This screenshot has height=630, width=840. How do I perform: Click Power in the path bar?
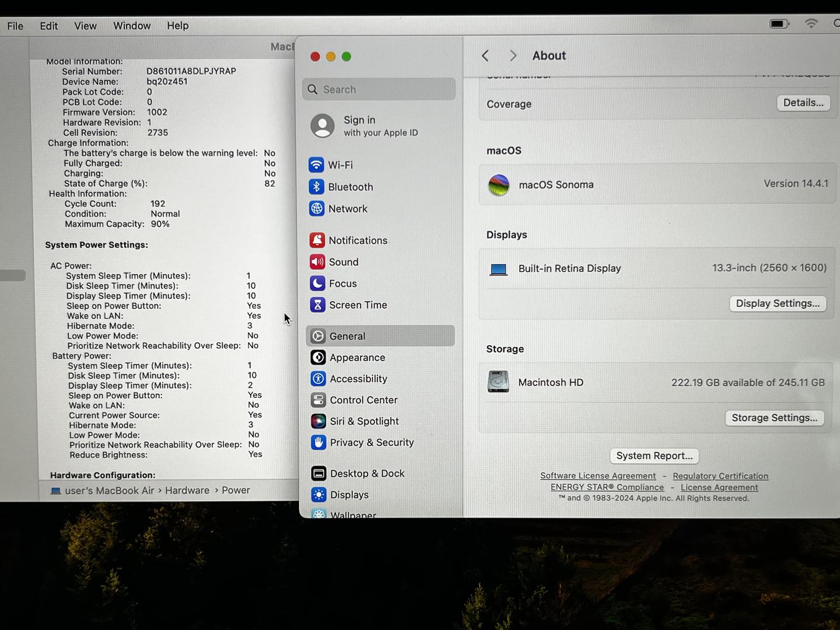(236, 491)
